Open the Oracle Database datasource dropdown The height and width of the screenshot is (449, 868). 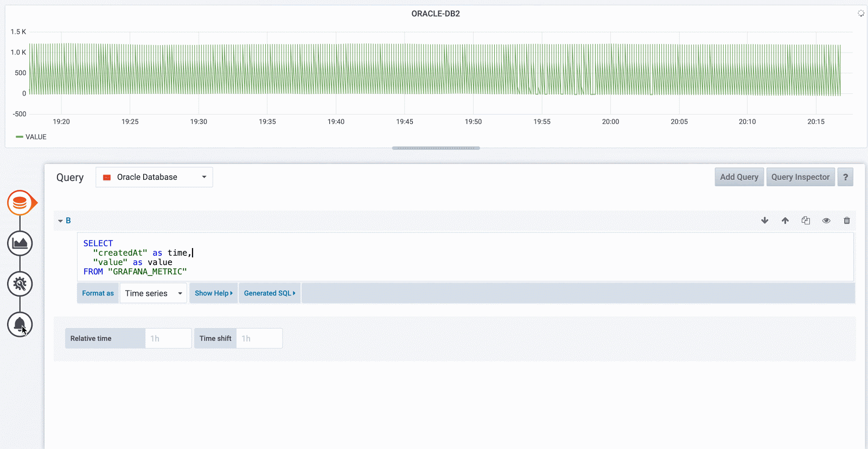(x=154, y=177)
